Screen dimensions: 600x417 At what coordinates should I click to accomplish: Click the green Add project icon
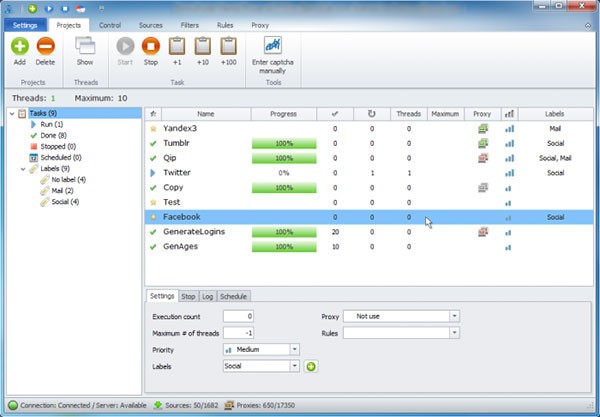(20, 45)
